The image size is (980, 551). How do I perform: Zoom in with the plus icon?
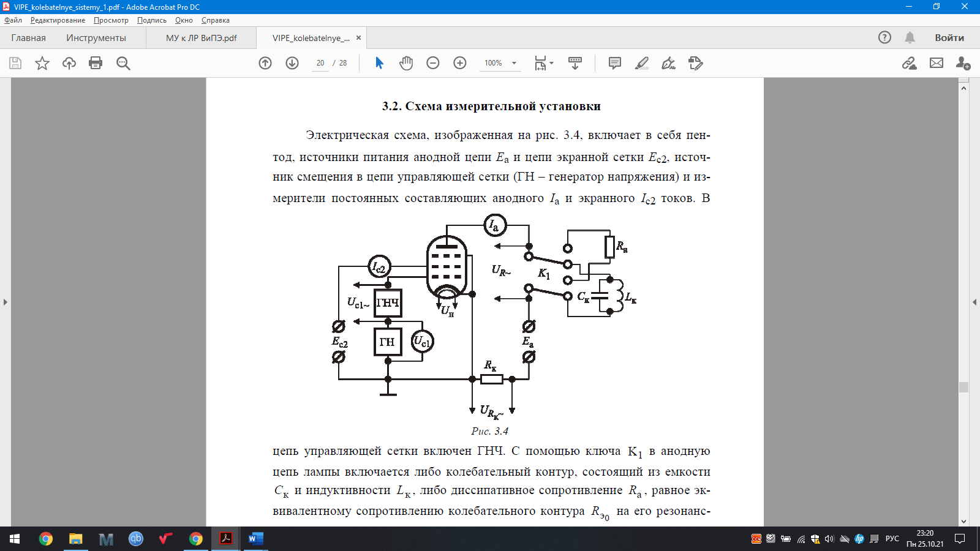(x=460, y=63)
